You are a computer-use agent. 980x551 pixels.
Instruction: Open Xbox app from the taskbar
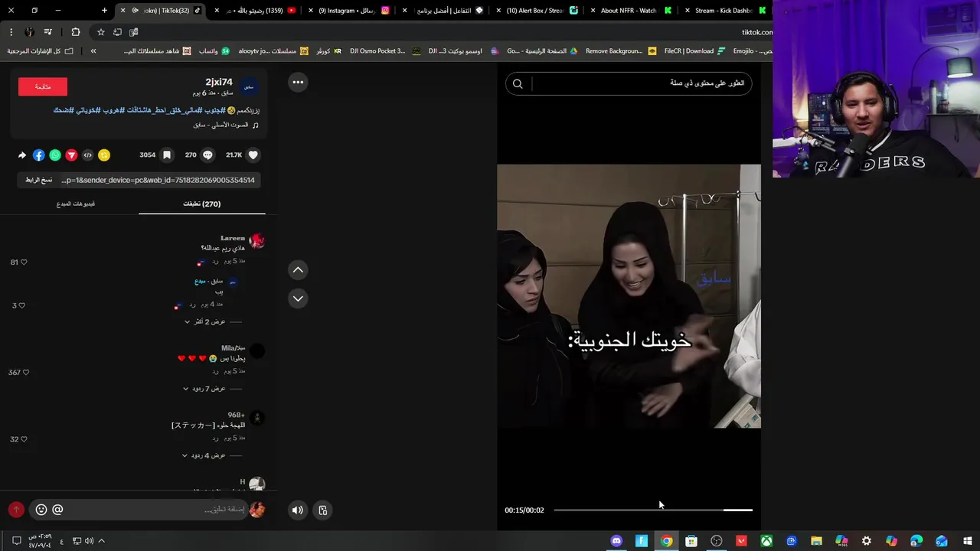(x=766, y=541)
